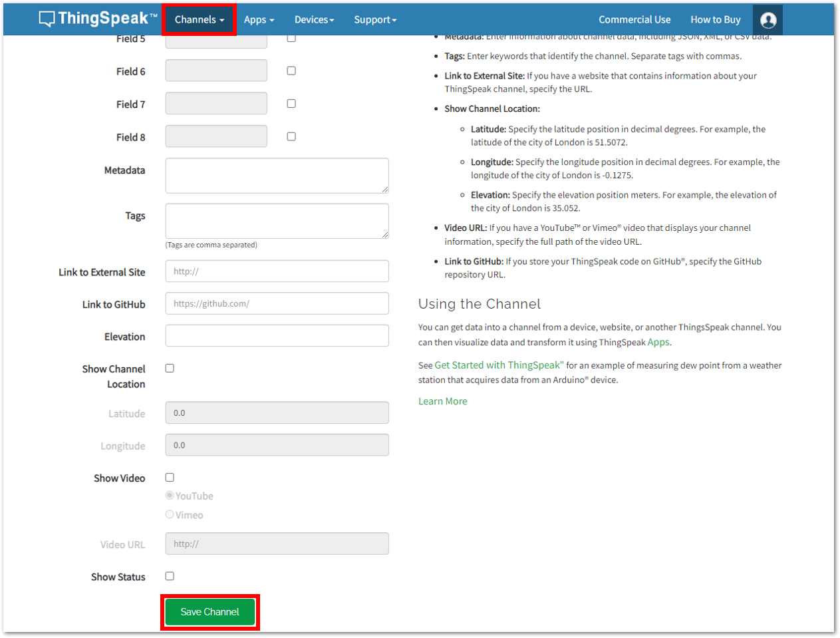The image size is (840, 638).
Task: Click the Metadata text area
Action: [277, 176]
